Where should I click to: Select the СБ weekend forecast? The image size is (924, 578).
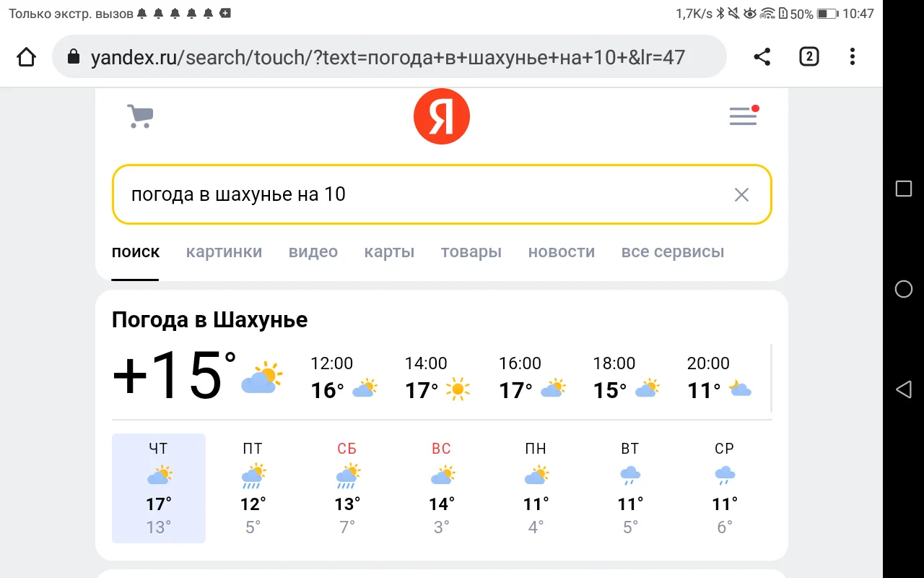[x=347, y=488]
